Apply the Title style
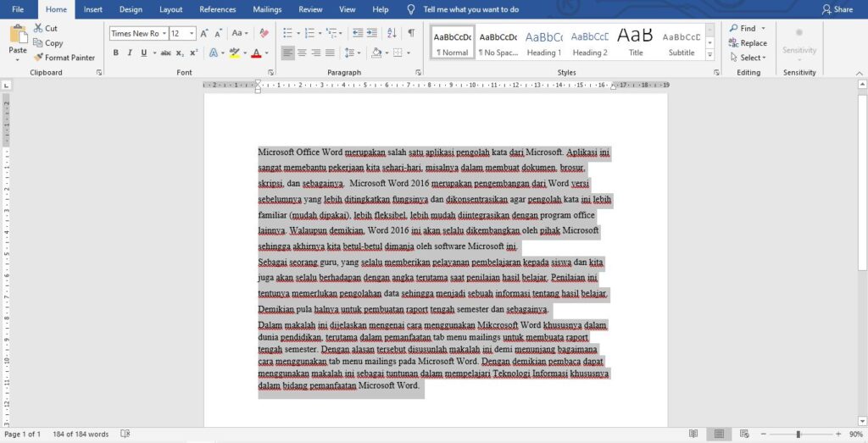Image resolution: width=868 pixels, height=443 pixels. point(636,42)
